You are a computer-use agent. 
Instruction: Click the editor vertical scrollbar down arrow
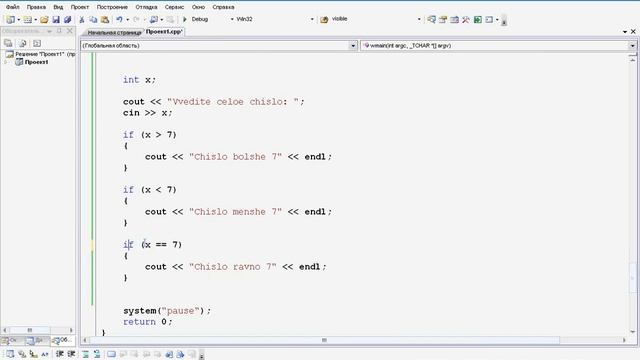[x=633, y=331]
